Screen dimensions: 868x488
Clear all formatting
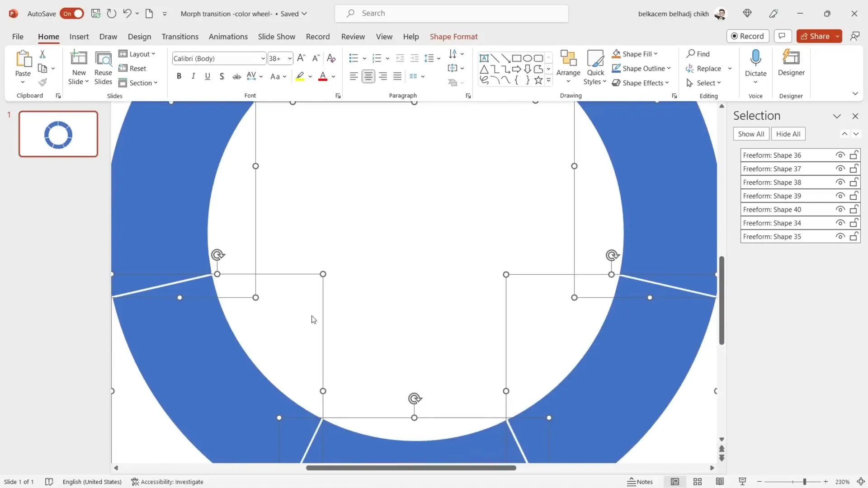tap(331, 58)
